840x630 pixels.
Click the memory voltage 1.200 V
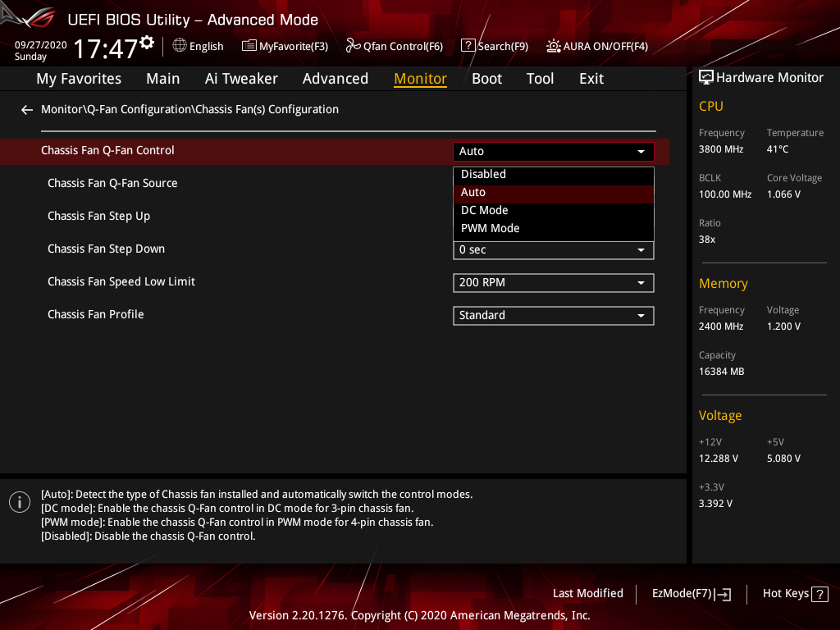pyautogui.click(x=783, y=326)
